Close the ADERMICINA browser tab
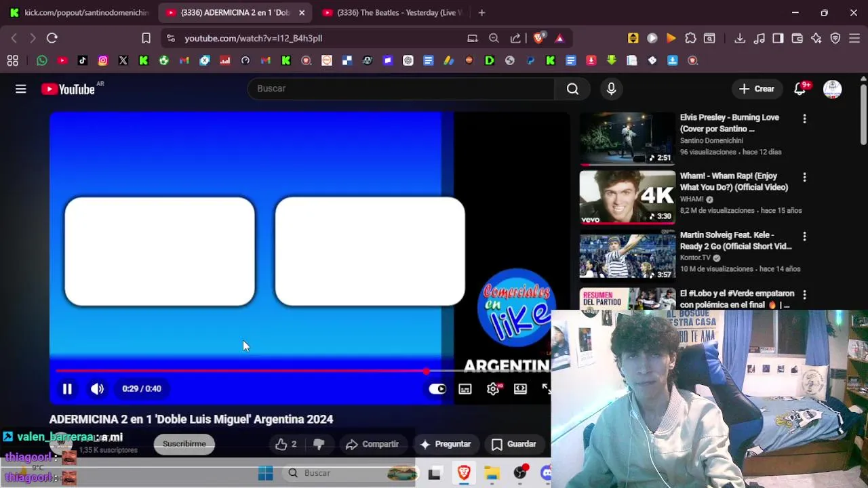Viewport: 868px width, 488px height. 302,12
